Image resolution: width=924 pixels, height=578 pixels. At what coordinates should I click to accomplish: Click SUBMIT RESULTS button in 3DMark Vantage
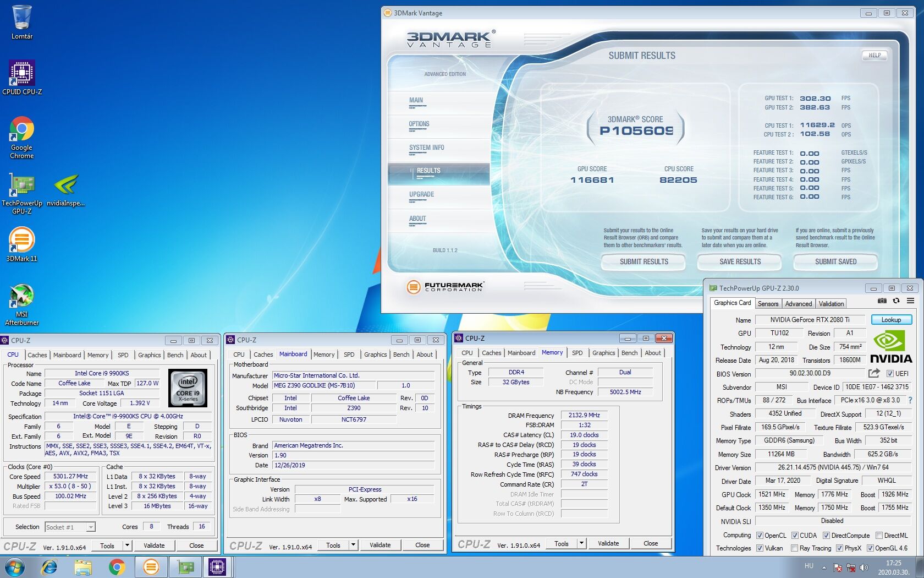click(643, 262)
